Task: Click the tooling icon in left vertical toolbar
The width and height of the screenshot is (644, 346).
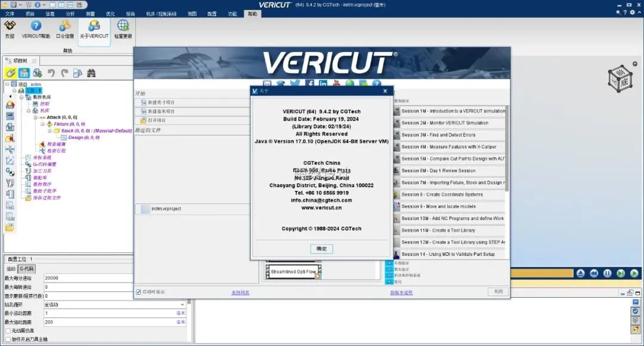Action: point(10,183)
